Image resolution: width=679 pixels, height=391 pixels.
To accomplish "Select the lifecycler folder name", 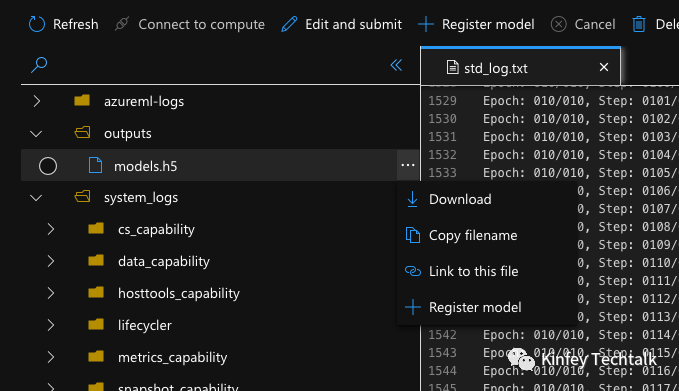I will [145, 326].
